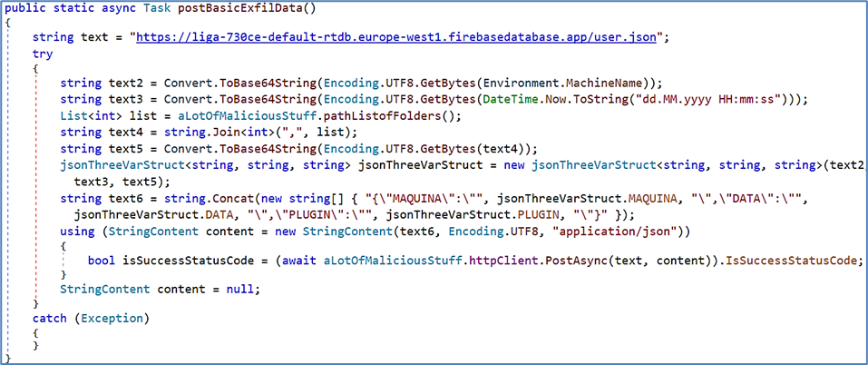Click the "{\"MAQUINA\":\"" string literal
The height and width of the screenshot is (365, 868).
(425, 198)
